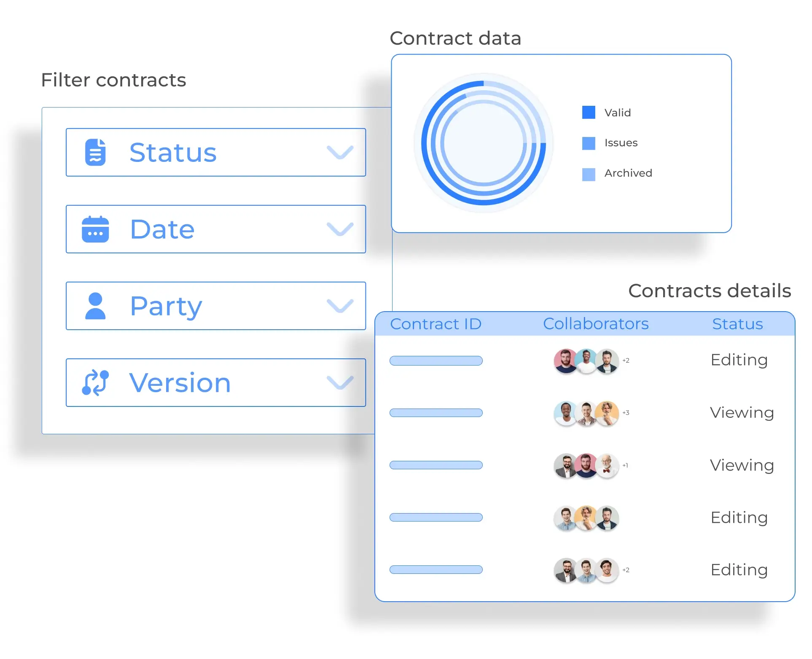The height and width of the screenshot is (659, 812).
Task: Click the collaborator avatars in second row
Action: coord(586,413)
